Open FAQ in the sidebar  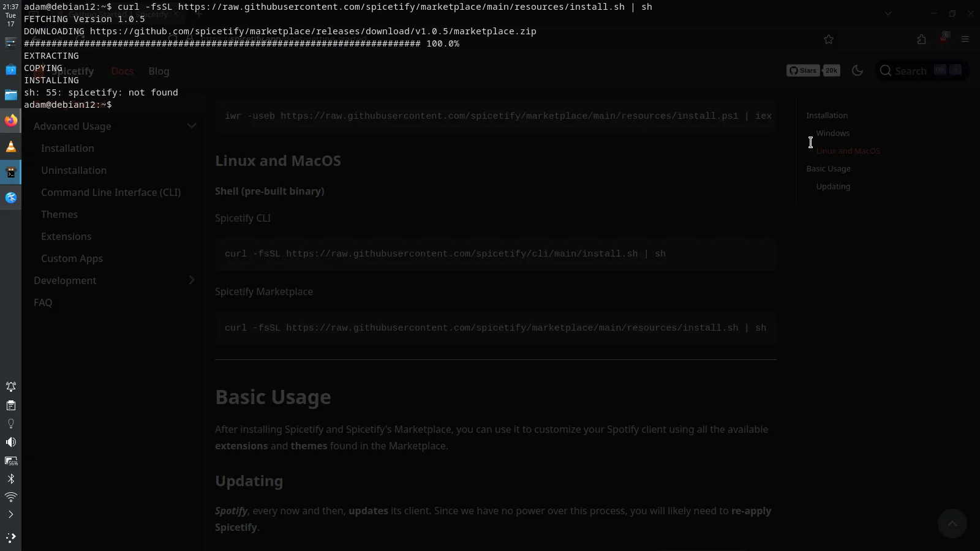point(43,302)
